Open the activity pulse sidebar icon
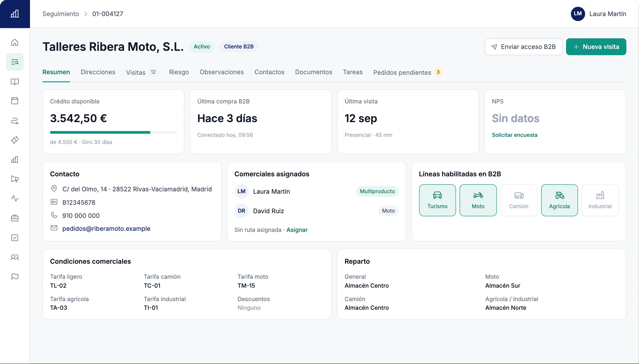 pyautogui.click(x=15, y=198)
